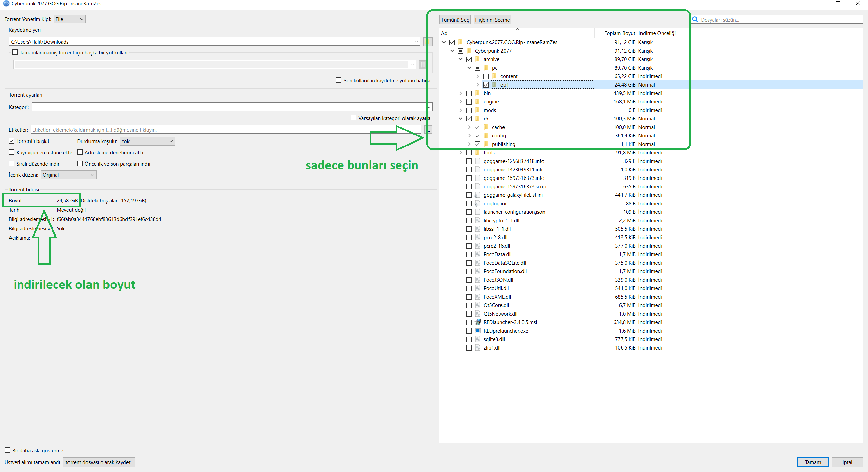Confirm with the Tamam button

click(x=813, y=462)
